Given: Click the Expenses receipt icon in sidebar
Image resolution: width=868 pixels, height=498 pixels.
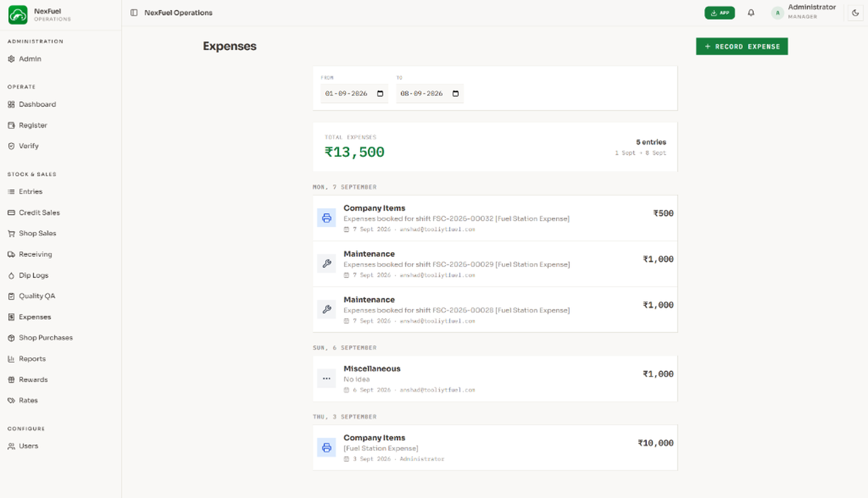Looking at the screenshot, I should (x=11, y=317).
